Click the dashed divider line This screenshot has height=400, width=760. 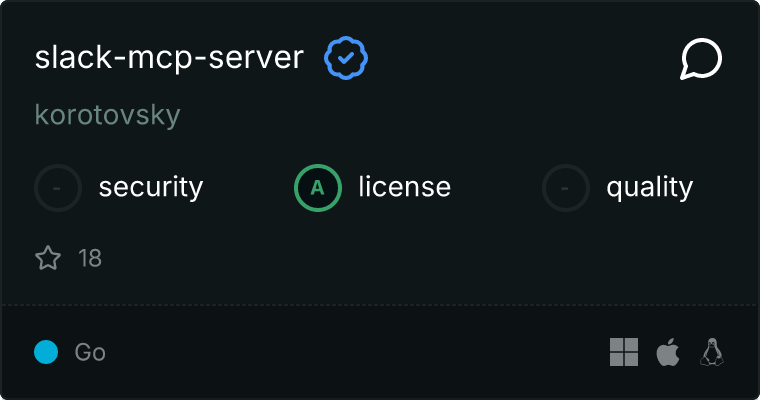(x=380, y=304)
